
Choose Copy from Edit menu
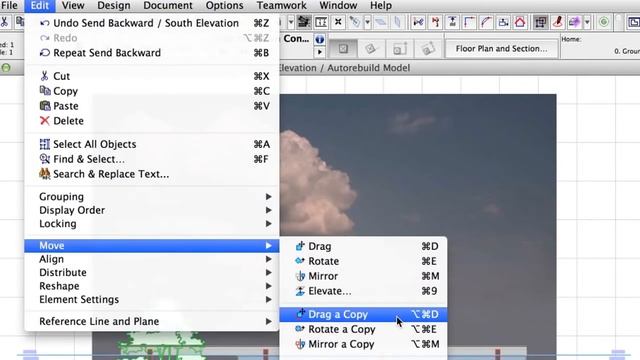pyautogui.click(x=152, y=91)
